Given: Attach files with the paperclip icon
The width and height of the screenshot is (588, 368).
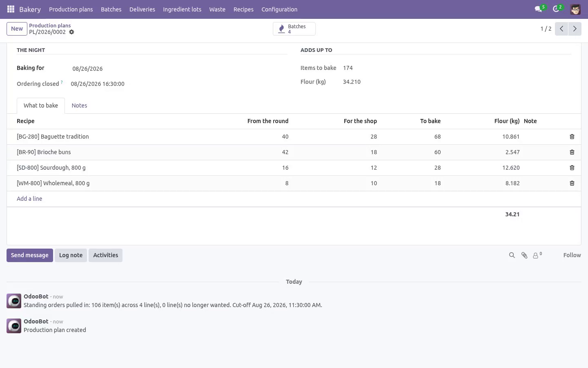Looking at the screenshot, I should (524, 255).
